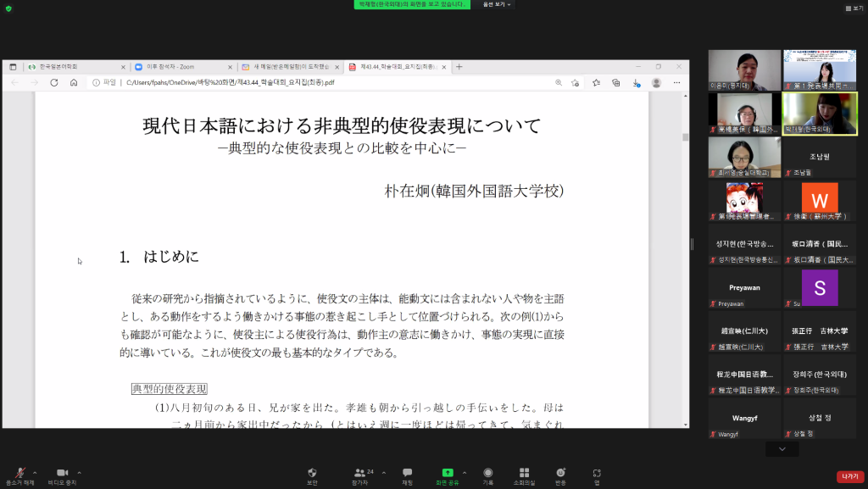Select 이윤미 participant video thumbnail

coord(744,70)
